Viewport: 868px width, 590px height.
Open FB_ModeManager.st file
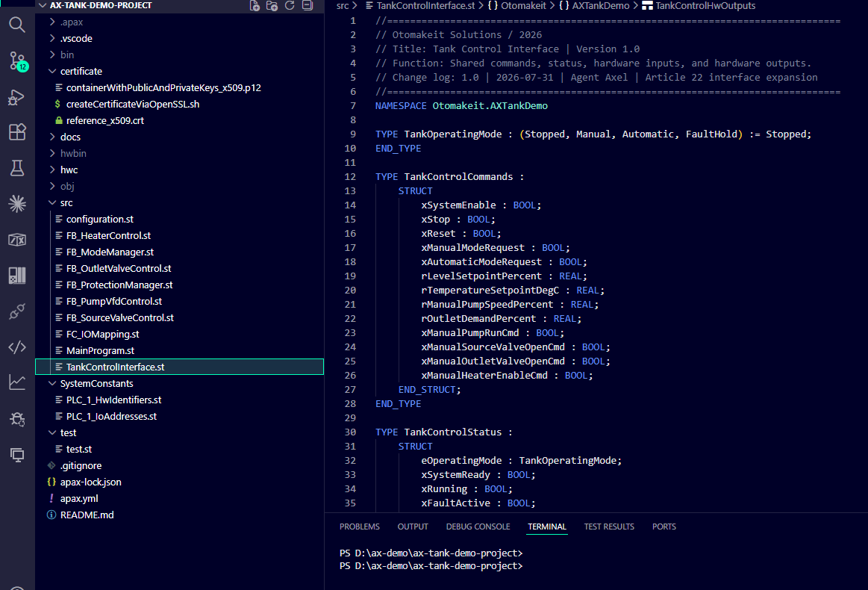point(179,252)
